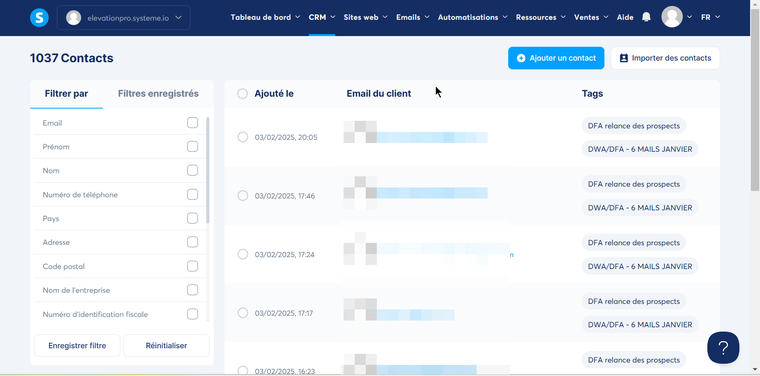The image size is (760, 376).
Task: Tick the Email filter checkbox
Action: pyautogui.click(x=192, y=123)
